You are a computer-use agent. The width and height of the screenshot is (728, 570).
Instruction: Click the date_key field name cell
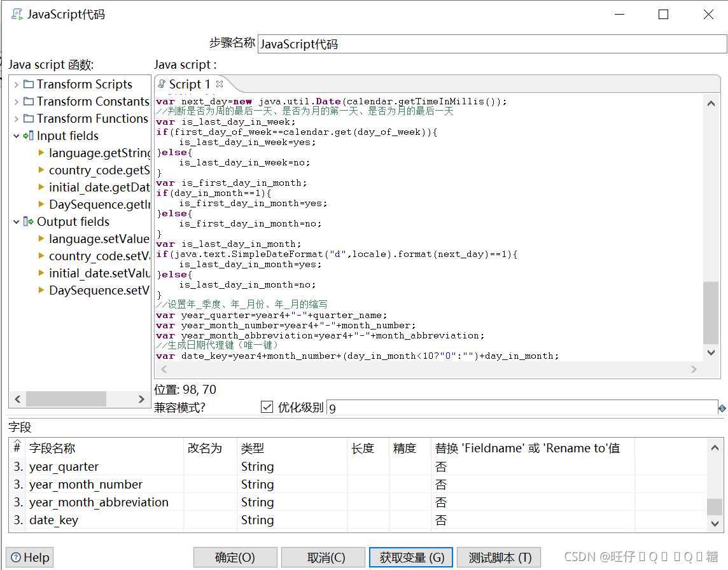[105, 520]
